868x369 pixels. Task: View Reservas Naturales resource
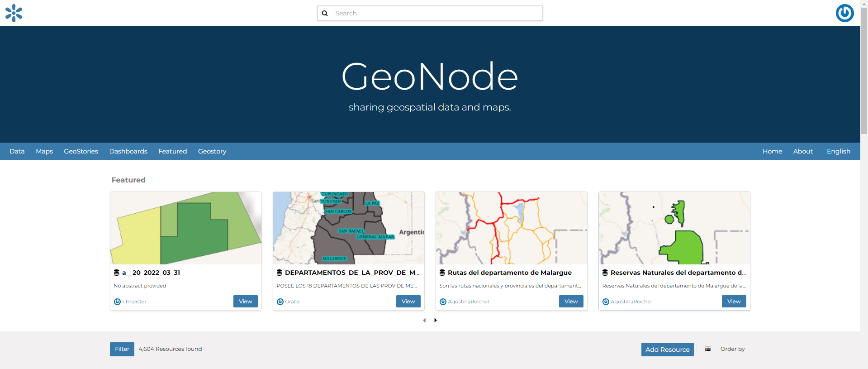[x=734, y=302]
